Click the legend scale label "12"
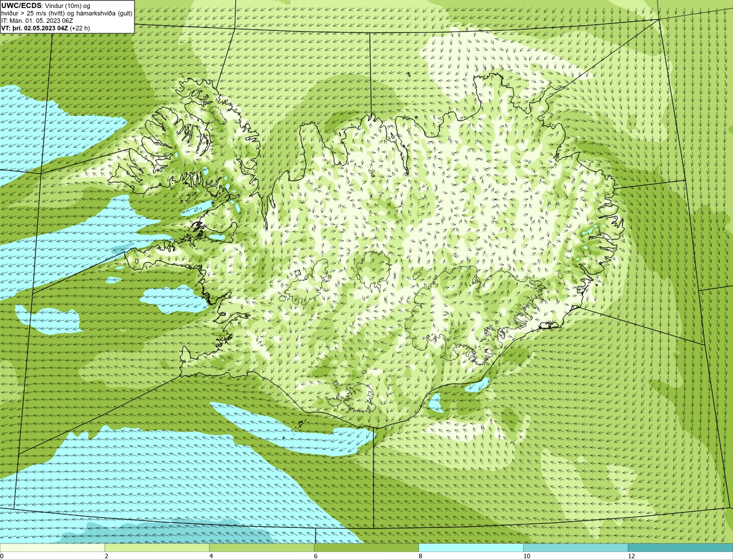The height and width of the screenshot is (560, 733). tap(631, 556)
